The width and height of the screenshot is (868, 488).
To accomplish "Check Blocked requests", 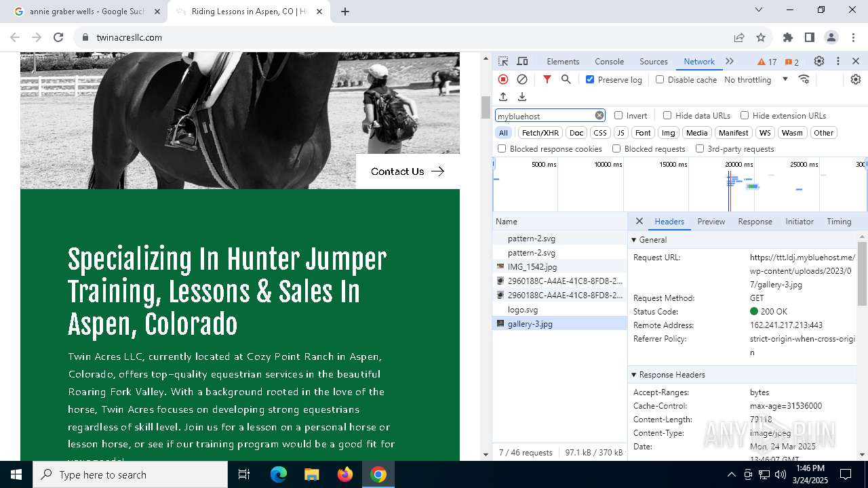I will pos(616,148).
